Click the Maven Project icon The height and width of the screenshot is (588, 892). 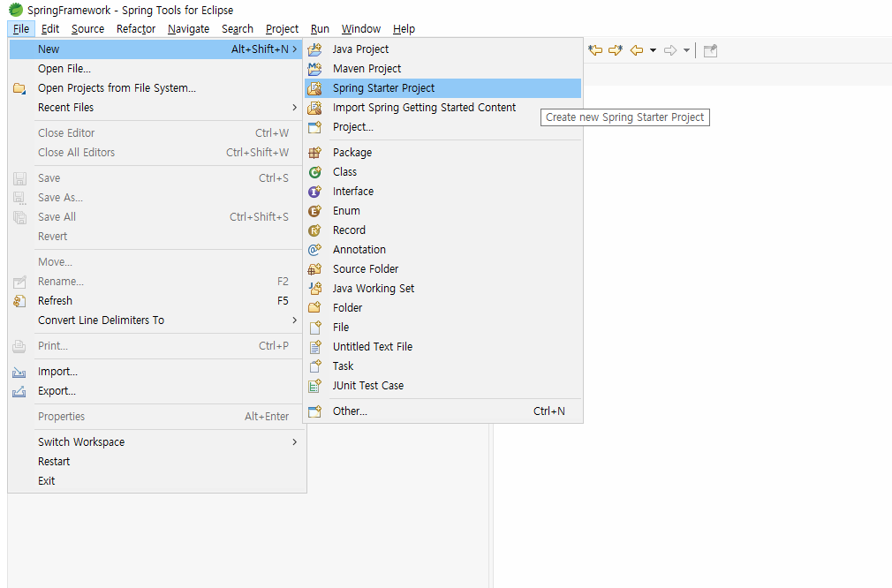coord(314,69)
